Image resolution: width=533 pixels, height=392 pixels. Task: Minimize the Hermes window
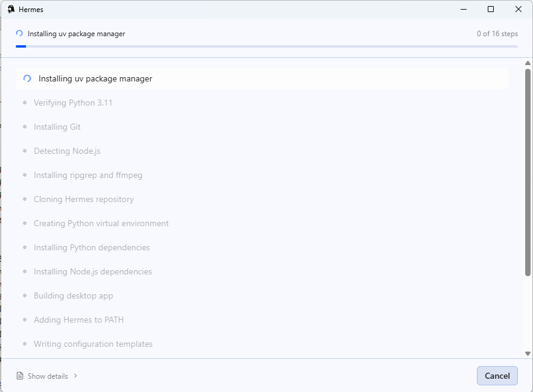(x=464, y=9)
